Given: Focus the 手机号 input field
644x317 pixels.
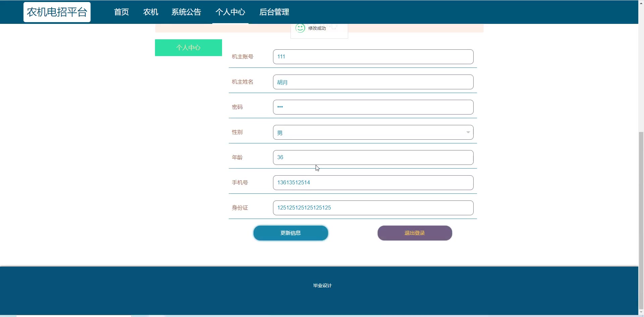Looking at the screenshot, I should (x=373, y=183).
